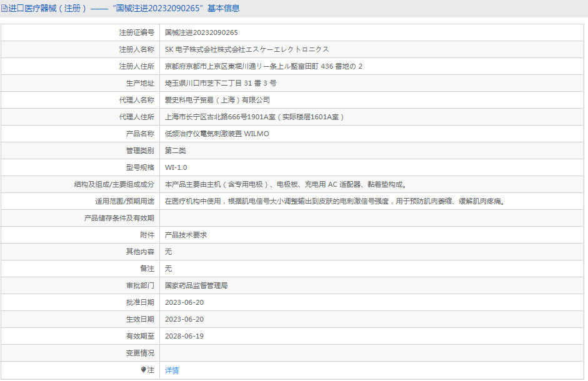Click the 附件 label
Image resolution: width=588 pixels, height=381 pixels.
pos(147,235)
